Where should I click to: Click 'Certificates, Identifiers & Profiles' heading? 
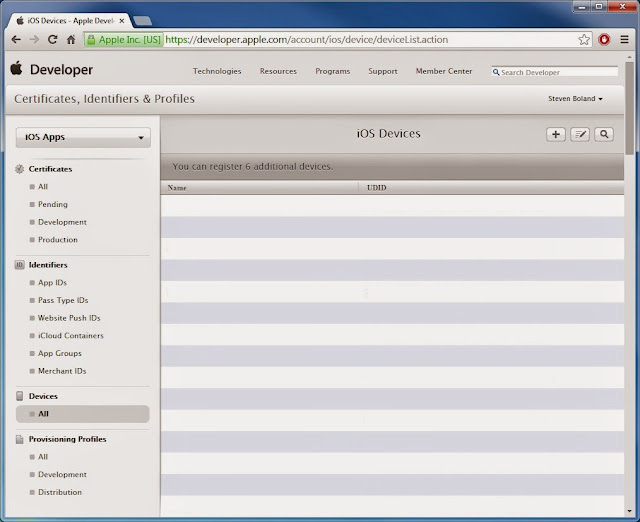[x=104, y=99]
